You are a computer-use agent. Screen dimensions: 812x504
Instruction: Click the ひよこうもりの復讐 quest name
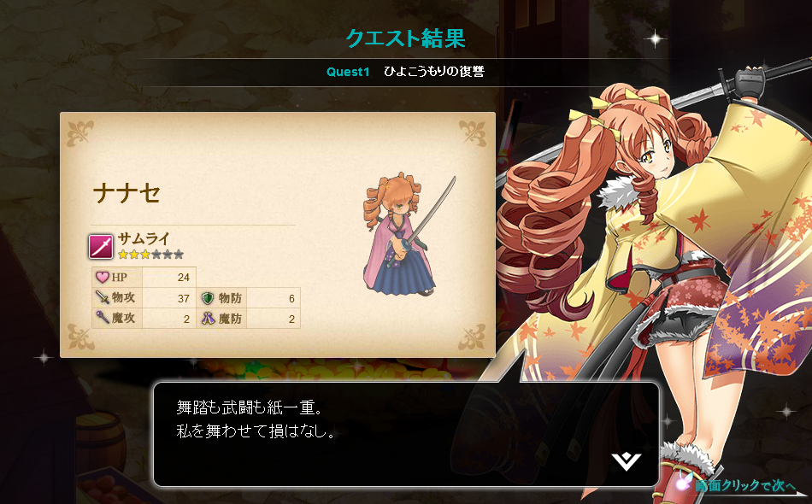coord(434,72)
